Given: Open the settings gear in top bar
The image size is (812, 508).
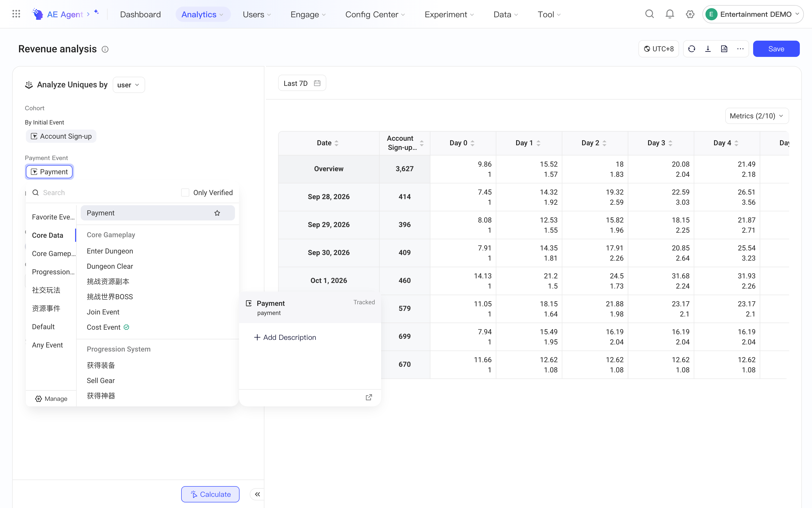Looking at the screenshot, I should tap(690, 14).
